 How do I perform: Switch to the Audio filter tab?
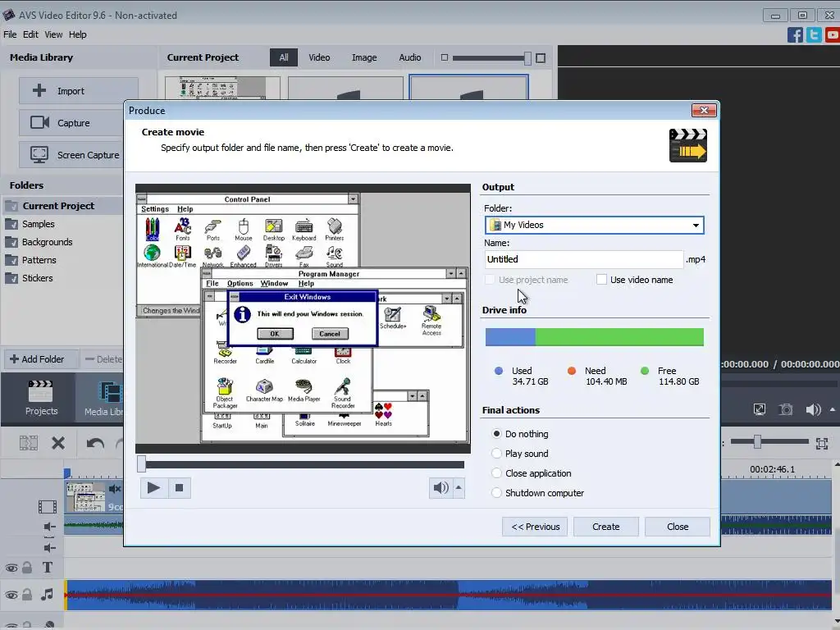point(410,58)
